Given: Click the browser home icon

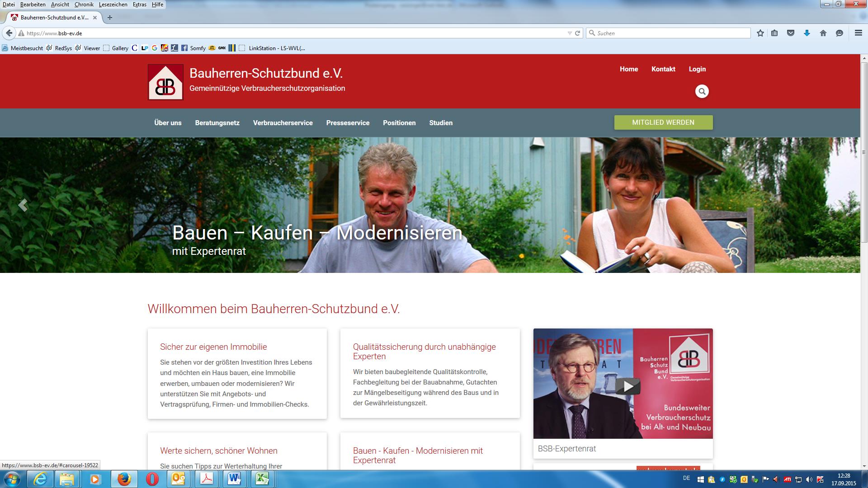Looking at the screenshot, I should tap(823, 33).
